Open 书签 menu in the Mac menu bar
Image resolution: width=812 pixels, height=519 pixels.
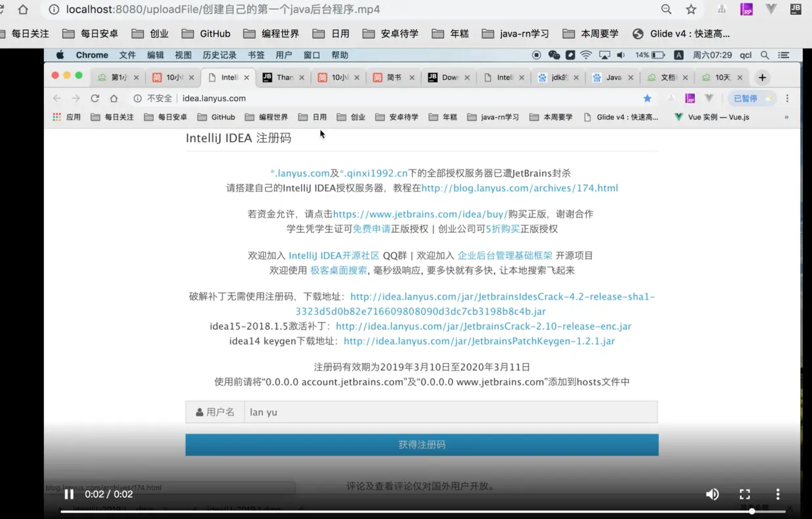coord(256,55)
